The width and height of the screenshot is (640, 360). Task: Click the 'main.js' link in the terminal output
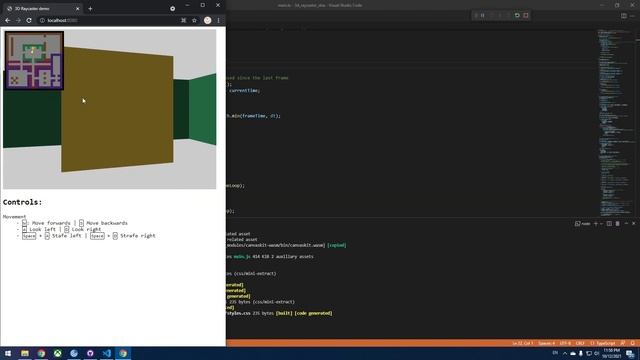tap(242, 256)
